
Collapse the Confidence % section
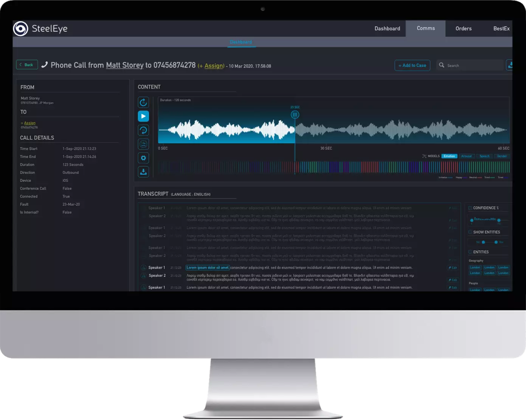point(470,208)
